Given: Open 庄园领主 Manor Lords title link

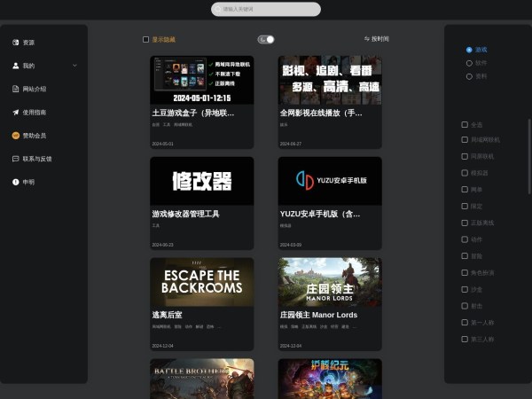Looking at the screenshot, I should click(x=317, y=315).
